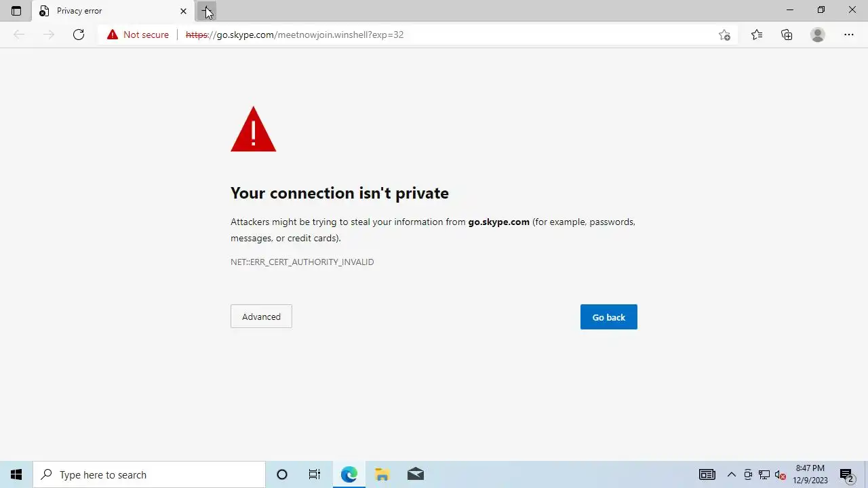Open the Collections icon

pyautogui.click(x=787, y=35)
